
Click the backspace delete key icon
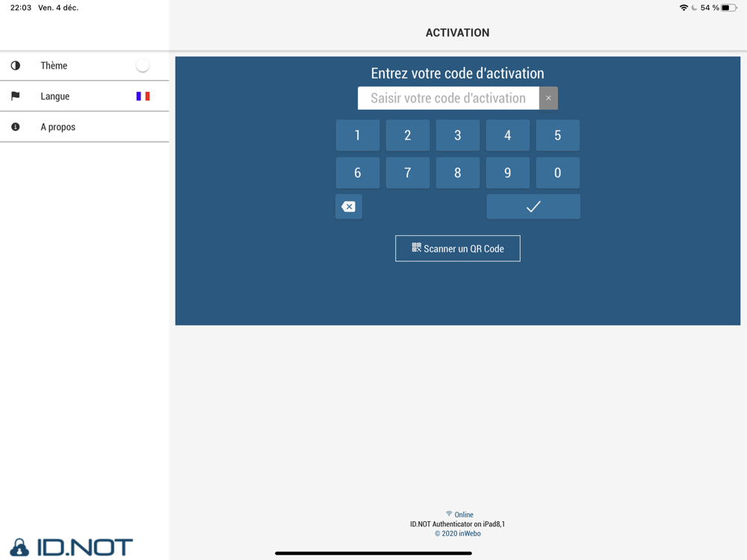coord(349,207)
